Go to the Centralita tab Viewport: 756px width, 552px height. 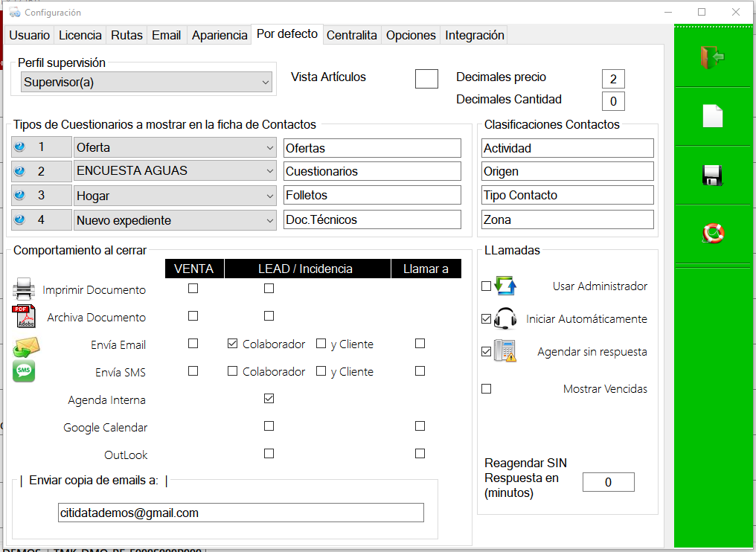[352, 35]
